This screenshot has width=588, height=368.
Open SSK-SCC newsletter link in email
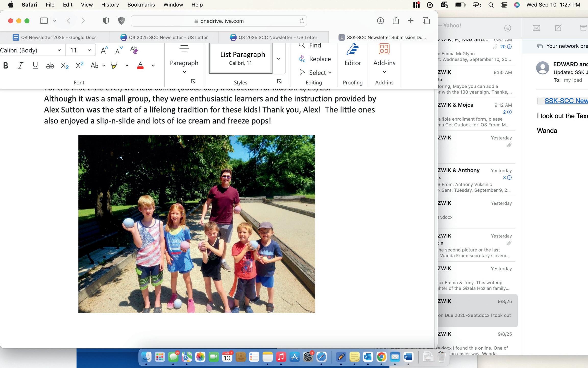pyautogui.click(x=566, y=101)
